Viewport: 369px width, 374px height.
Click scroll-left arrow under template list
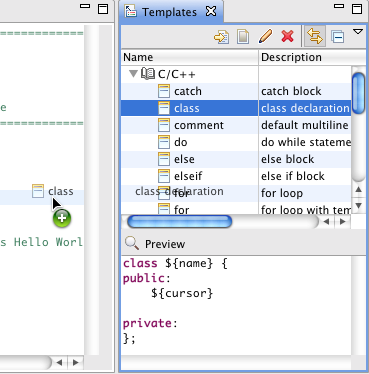point(327,221)
